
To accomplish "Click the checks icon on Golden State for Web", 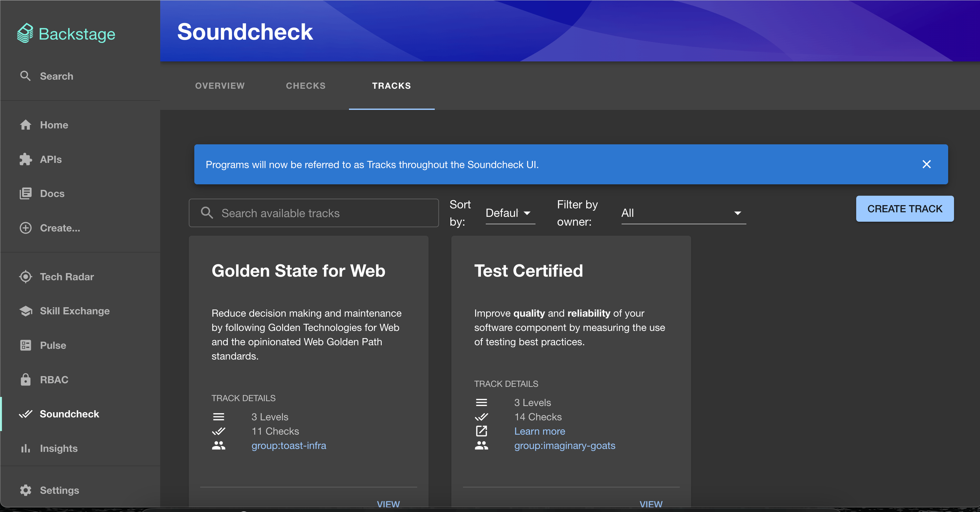I will [218, 431].
